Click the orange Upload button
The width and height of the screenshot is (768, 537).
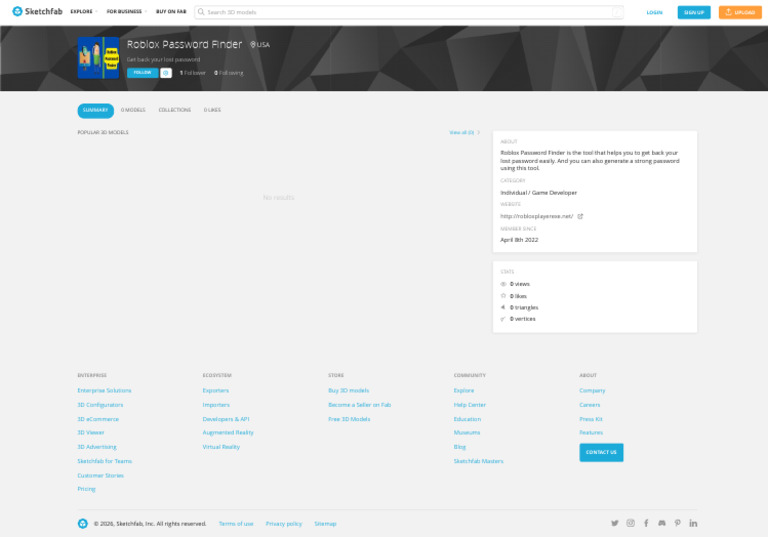[x=740, y=12]
